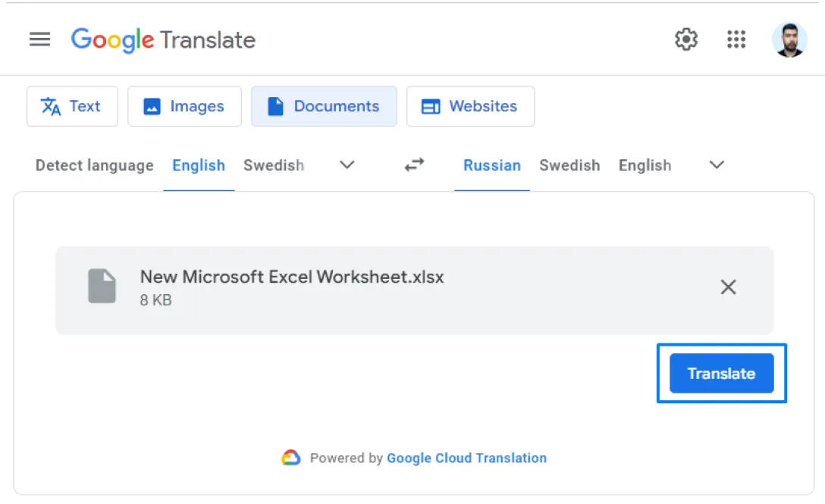Open the target language dropdown chevron
This screenshot has height=504, width=825.
tap(716, 165)
